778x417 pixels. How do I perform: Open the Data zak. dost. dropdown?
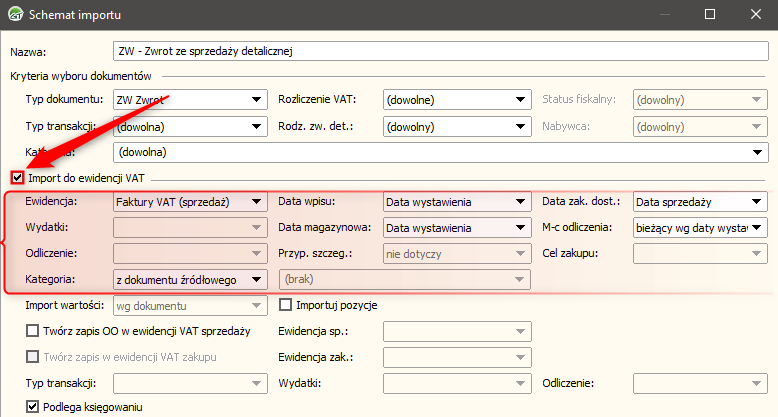click(758, 202)
